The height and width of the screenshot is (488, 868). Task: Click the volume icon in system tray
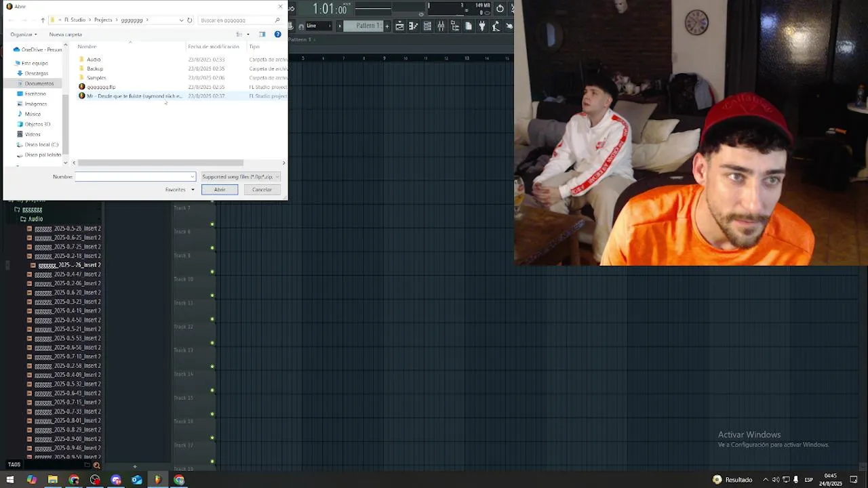click(776, 480)
